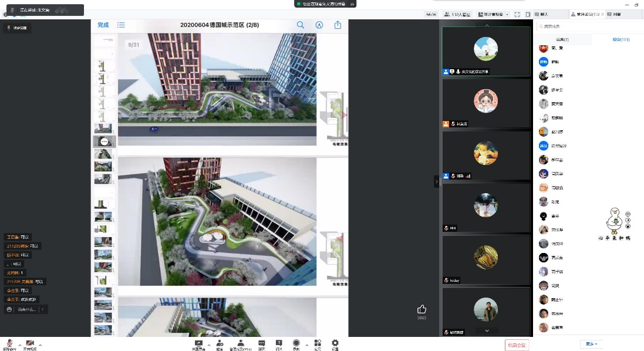Expand microphone options arrow

coord(19,345)
